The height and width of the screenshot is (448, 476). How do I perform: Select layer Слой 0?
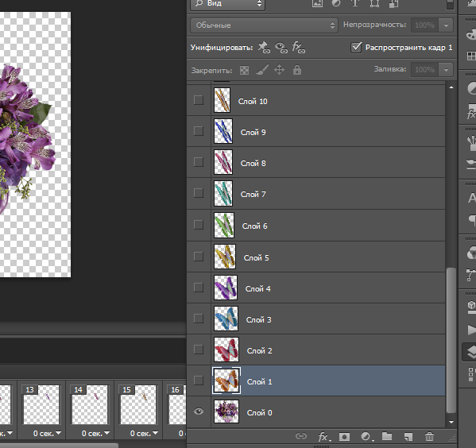coord(328,411)
